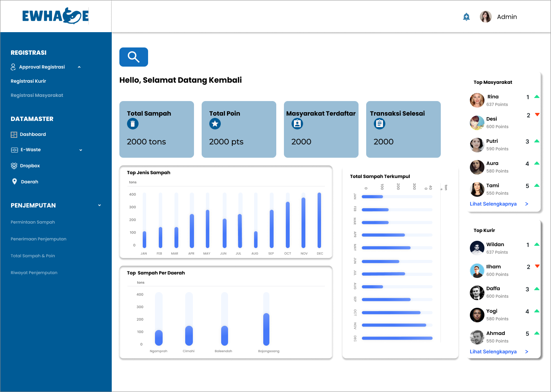This screenshot has width=551, height=392.
Task: Open Dashboard from the sidebar
Action: point(33,134)
